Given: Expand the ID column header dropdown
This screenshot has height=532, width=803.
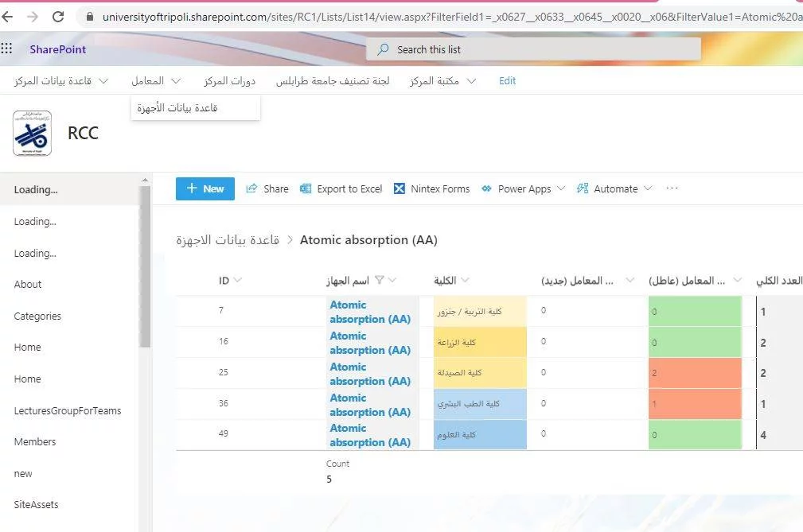Looking at the screenshot, I should tap(238, 280).
